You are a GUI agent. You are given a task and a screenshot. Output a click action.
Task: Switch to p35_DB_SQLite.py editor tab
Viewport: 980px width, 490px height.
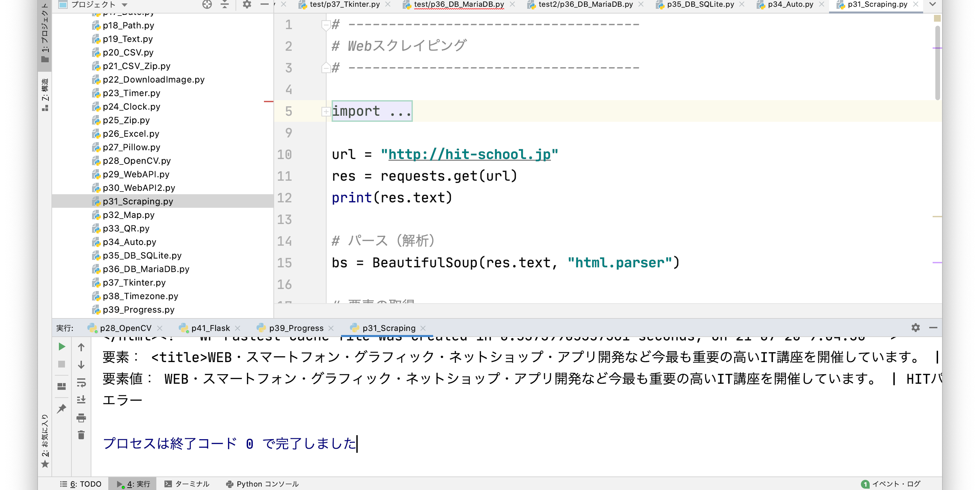[700, 4]
